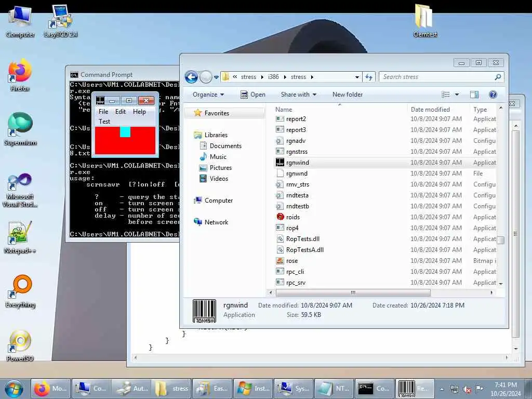Open recent pages dropdown beside Forward
The image size is (532, 399).
pos(216,77)
